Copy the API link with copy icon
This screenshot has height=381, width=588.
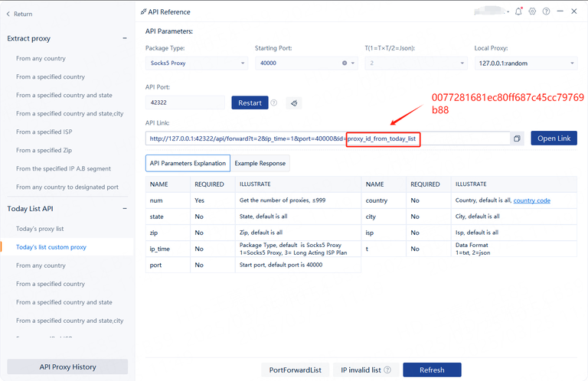tap(517, 138)
